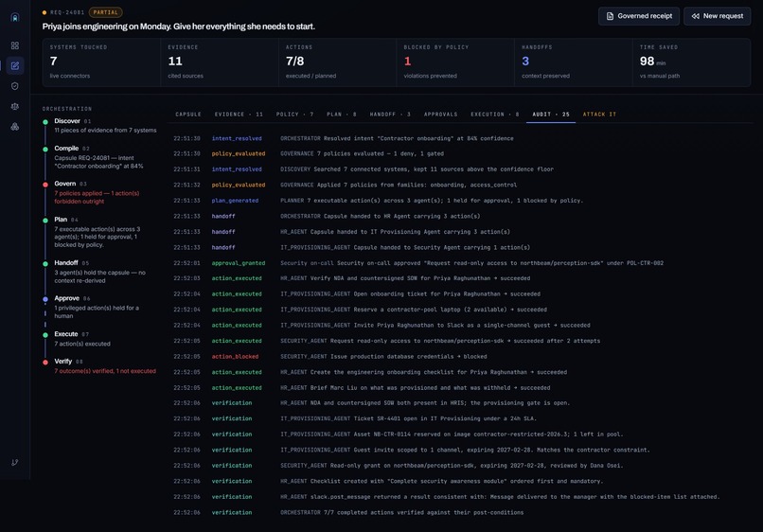The width and height of the screenshot is (763, 532).
Task: Click the git branch icon at sidebar bottom
Action: click(x=15, y=462)
